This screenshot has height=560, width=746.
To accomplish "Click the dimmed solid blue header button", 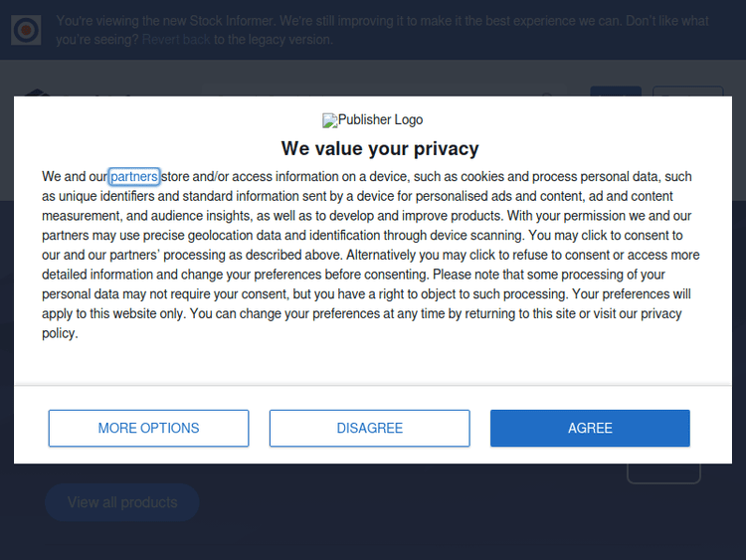I will (x=615, y=92).
